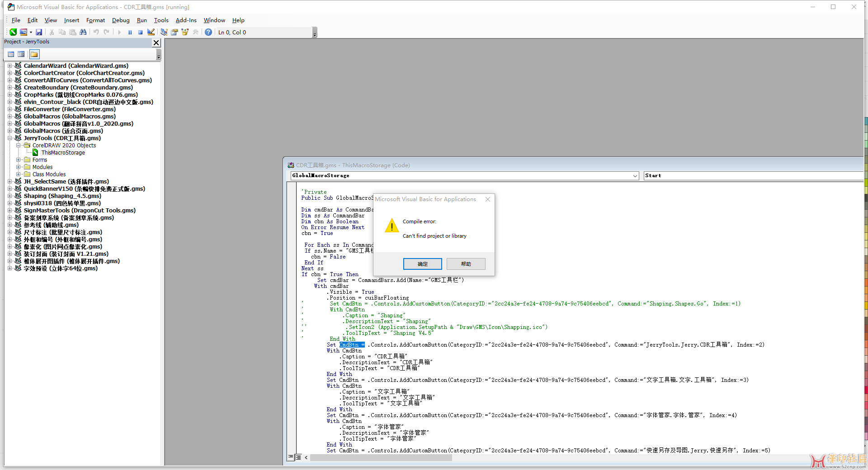Click the Toolbox hammer-wrench icon
This screenshot has height=470, width=868.
pyautogui.click(x=195, y=32)
